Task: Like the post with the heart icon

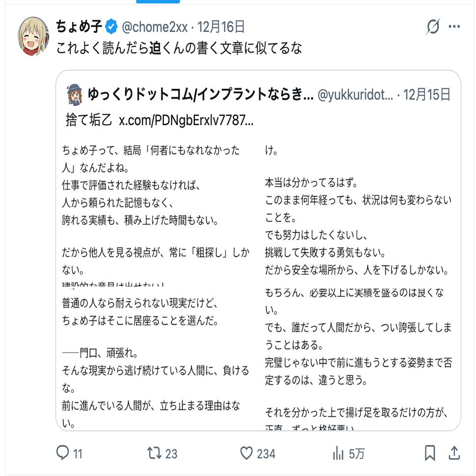Action: pyautogui.click(x=246, y=453)
